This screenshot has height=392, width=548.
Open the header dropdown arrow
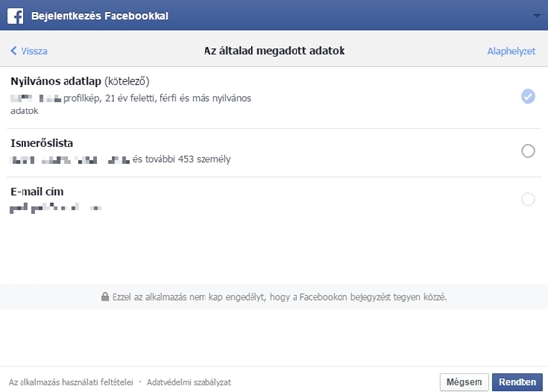[x=537, y=16]
